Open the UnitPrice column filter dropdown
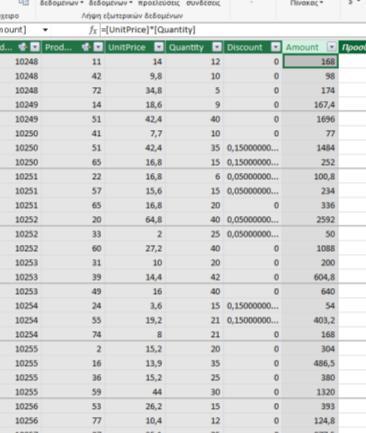 point(159,47)
